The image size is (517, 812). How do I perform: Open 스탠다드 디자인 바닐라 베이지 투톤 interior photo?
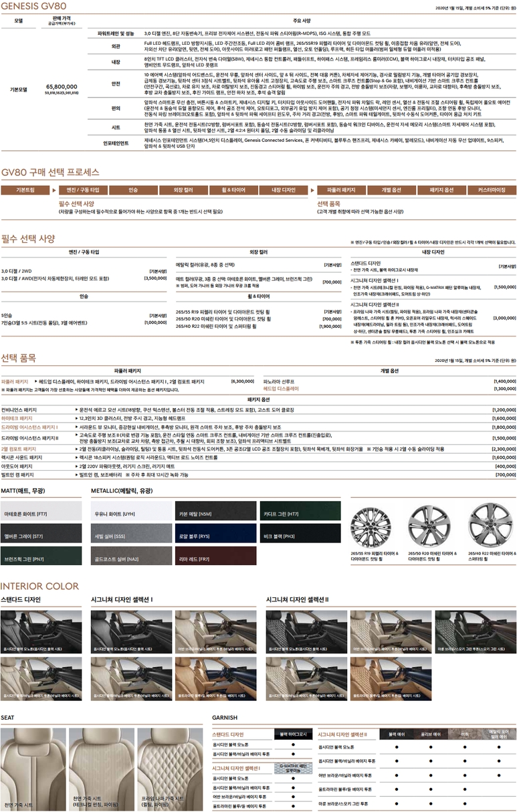[x=41, y=679]
